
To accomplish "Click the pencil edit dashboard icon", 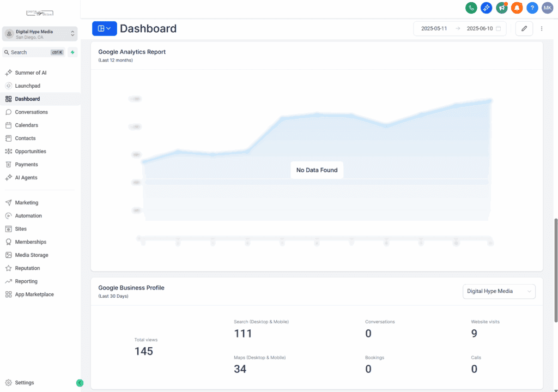I will (x=524, y=28).
